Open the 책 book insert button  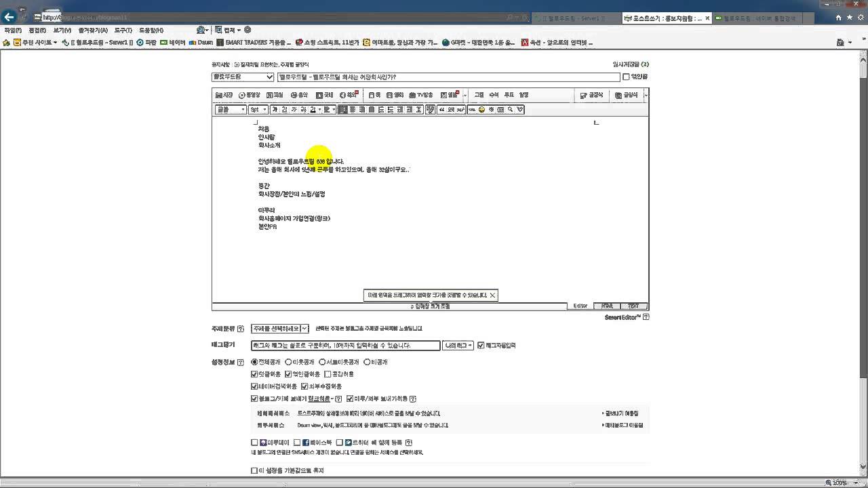coord(374,95)
